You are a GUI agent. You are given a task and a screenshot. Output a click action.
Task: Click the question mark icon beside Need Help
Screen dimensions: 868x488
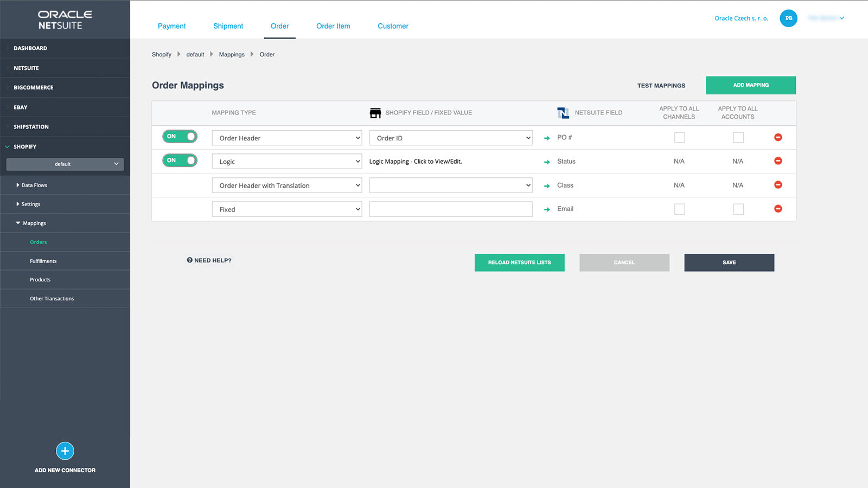(189, 260)
